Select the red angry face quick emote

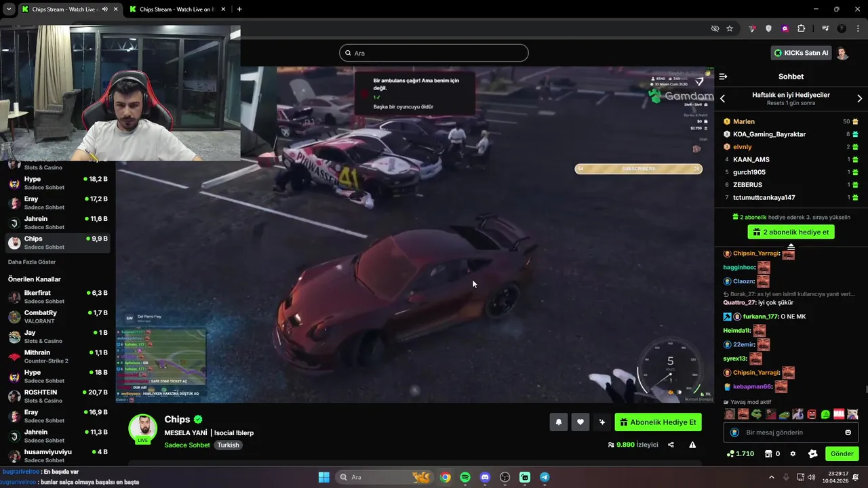[812, 414]
